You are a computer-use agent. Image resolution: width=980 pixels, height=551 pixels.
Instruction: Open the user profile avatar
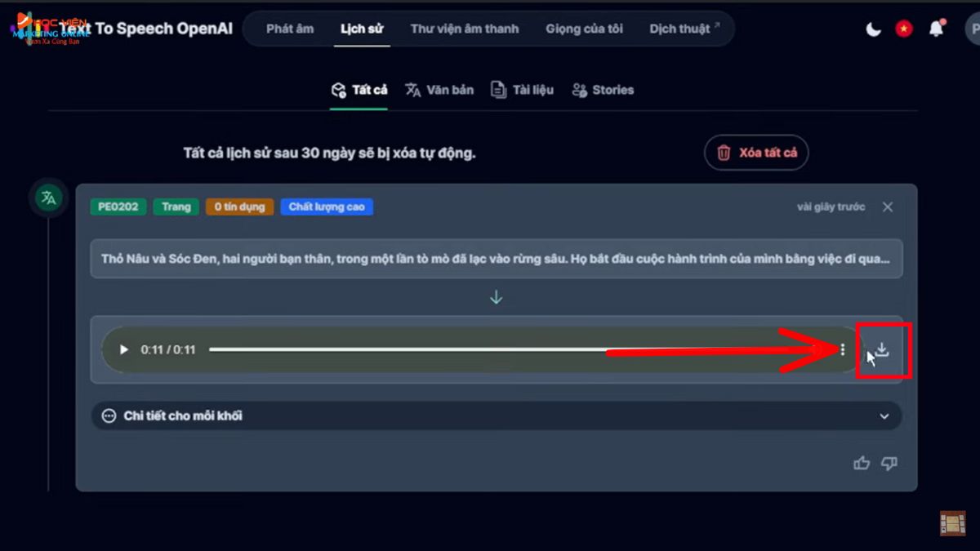tap(972, 29)
